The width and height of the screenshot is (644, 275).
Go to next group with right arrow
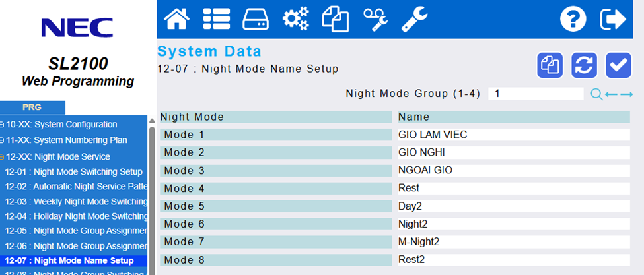click(626, 94)
